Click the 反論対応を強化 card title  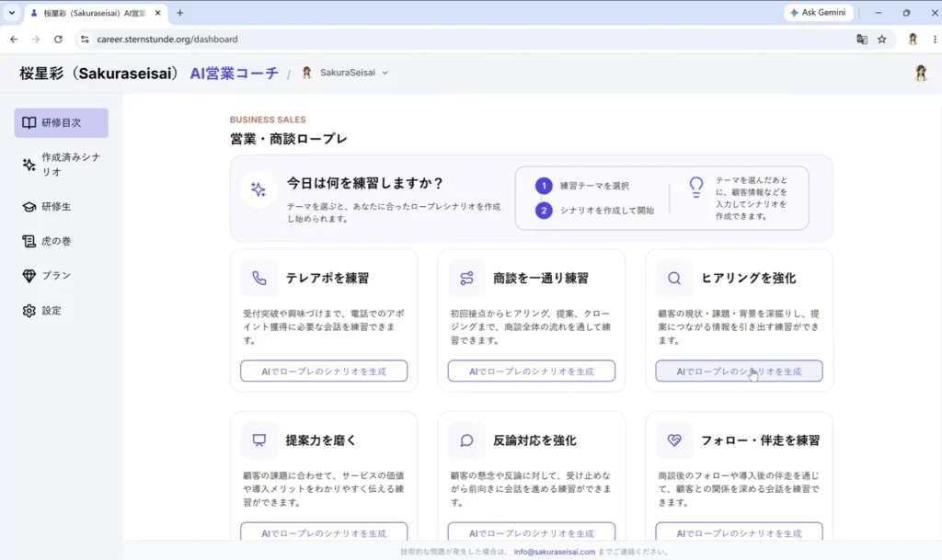534,440
